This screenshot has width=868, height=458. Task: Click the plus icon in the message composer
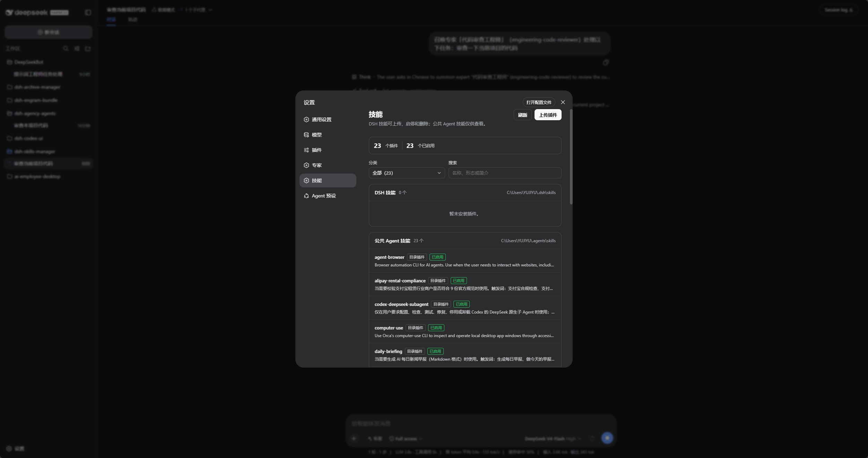pos(354,439)
